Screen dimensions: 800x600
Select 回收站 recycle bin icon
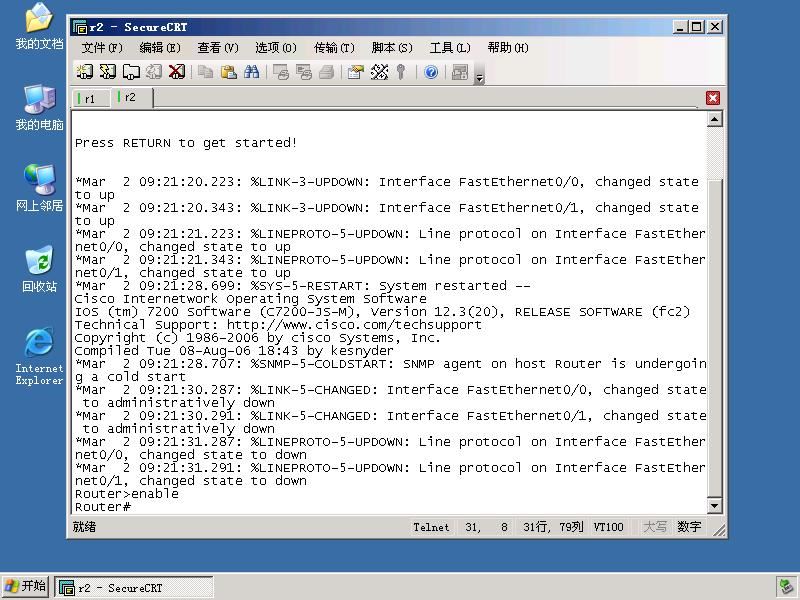(39, 268)
